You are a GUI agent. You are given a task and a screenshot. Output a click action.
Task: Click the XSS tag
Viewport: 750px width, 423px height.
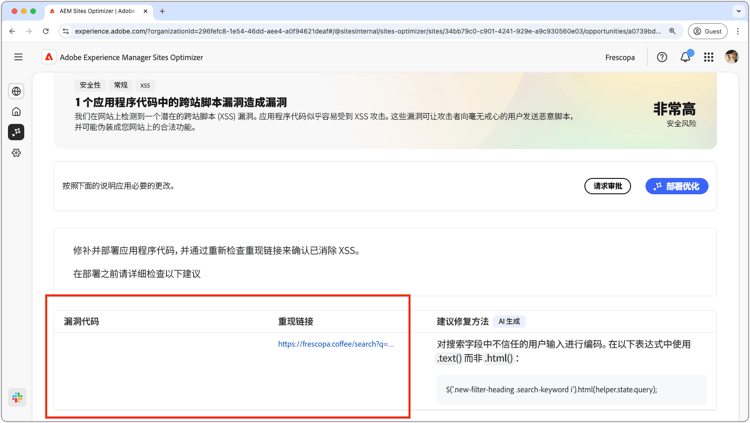[145, 85]
